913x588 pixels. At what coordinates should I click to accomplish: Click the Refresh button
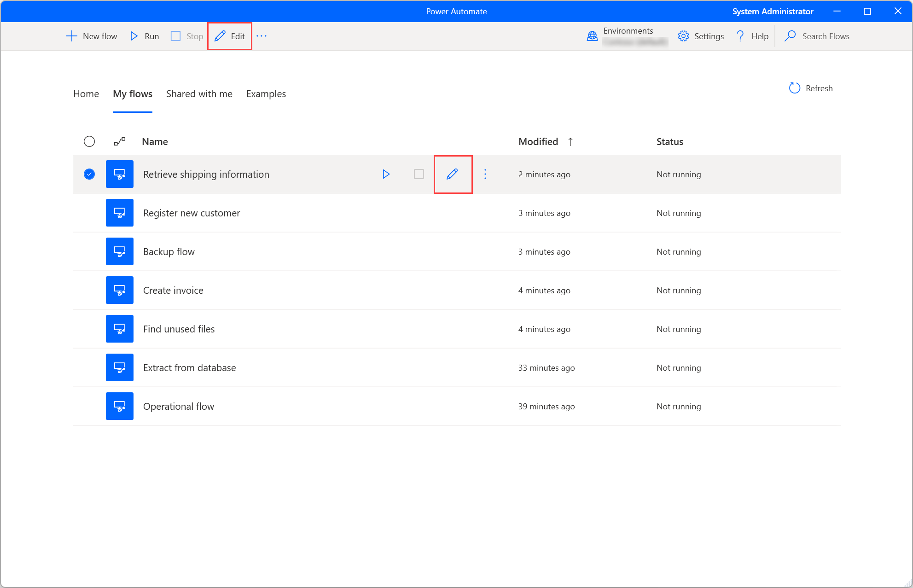[811, 88]
